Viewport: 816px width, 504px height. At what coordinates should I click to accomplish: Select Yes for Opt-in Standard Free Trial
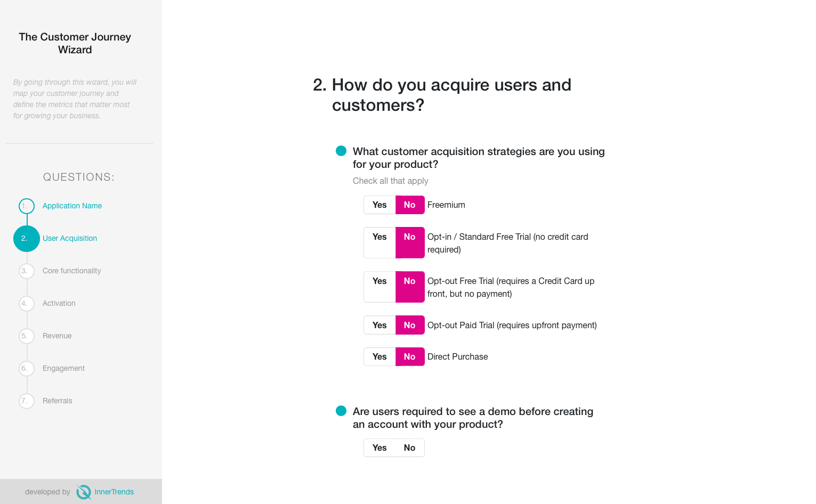point(379,242)
